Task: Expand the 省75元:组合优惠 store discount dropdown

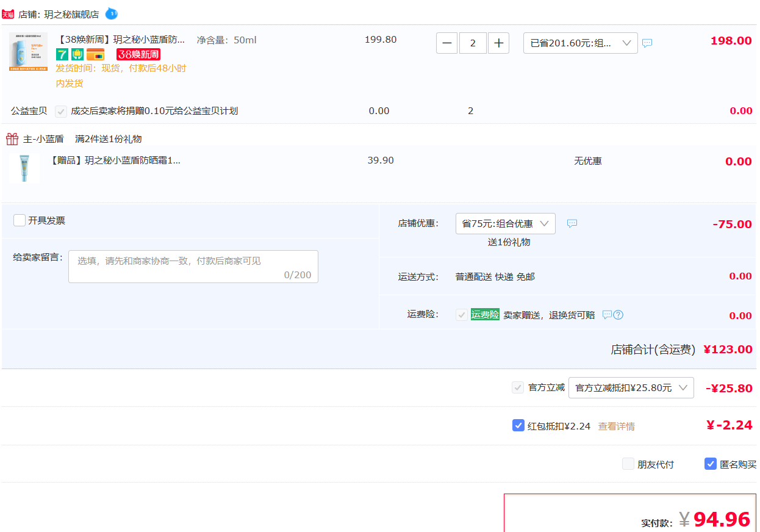Action: tap(506, 224)
